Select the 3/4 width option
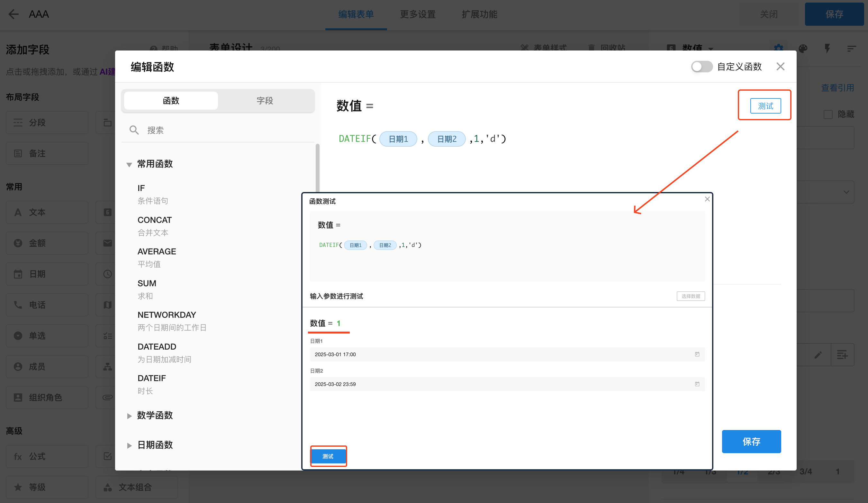The width and height of the screenshot is (868, 503). [x=806, y=471]
